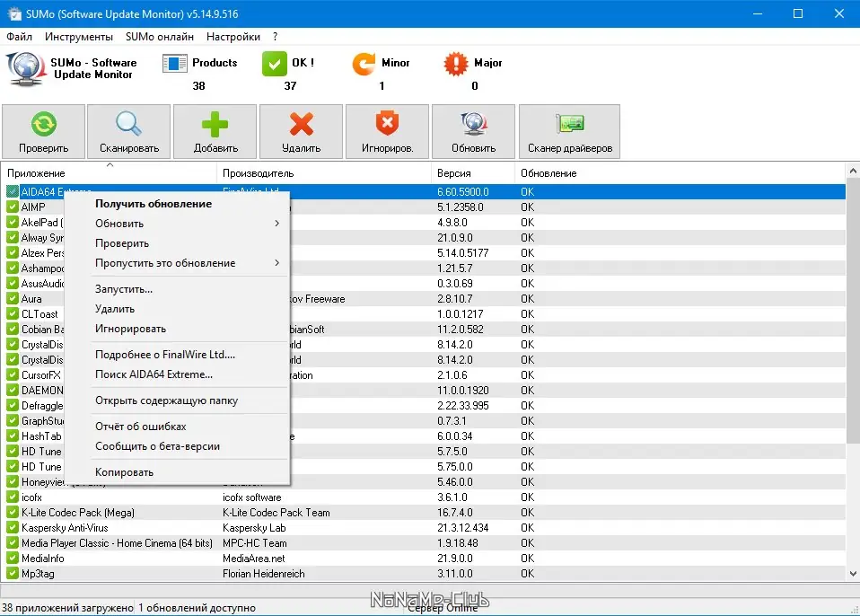
Task: Click the Проверить toolbar icon
Action: coord(43,124)
